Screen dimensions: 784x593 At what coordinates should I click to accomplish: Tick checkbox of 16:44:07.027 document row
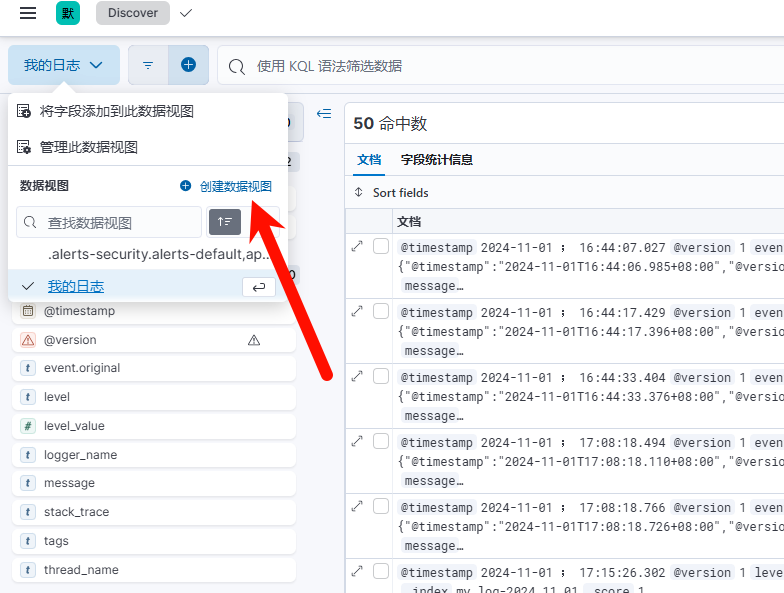pos(381,246)
